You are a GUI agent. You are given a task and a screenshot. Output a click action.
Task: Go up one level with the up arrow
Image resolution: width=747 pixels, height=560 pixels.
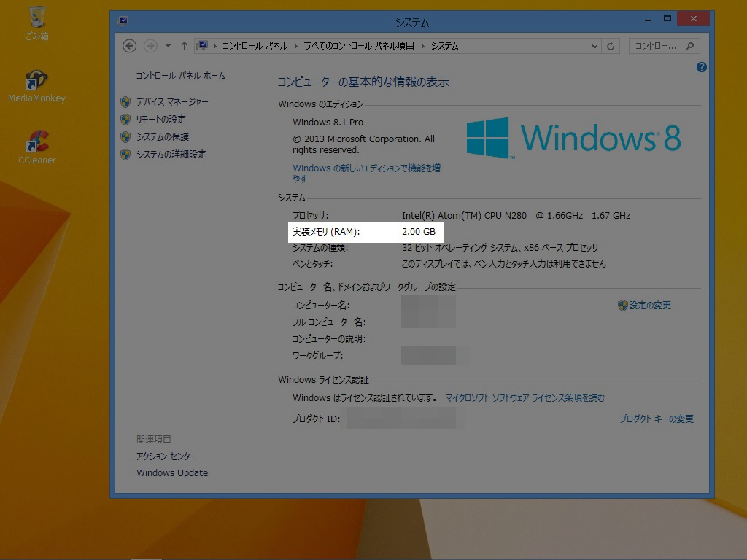click(185, 46)
